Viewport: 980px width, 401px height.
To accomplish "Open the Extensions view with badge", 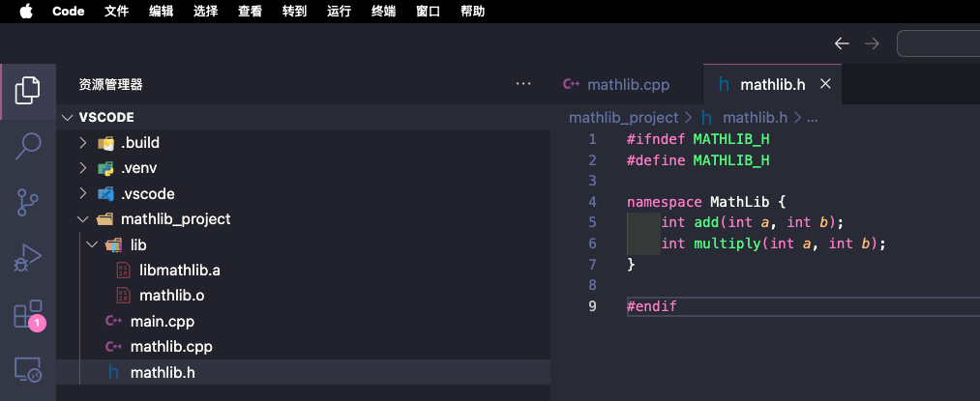I will click(x=27, y=314).
